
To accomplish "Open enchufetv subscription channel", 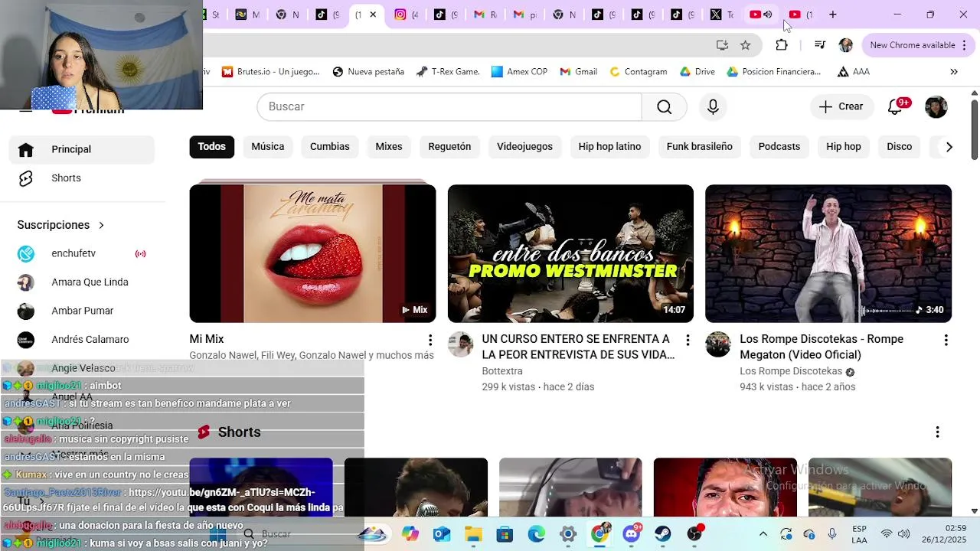I will pyautogui.click(x=82, y=253).
